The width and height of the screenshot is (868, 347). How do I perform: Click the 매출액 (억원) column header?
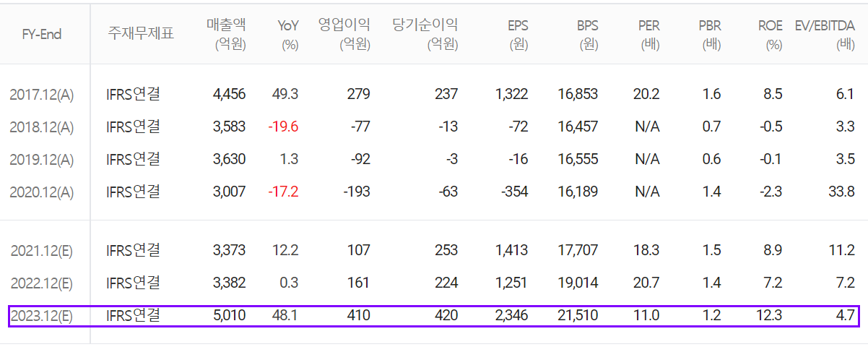(226, 34)
